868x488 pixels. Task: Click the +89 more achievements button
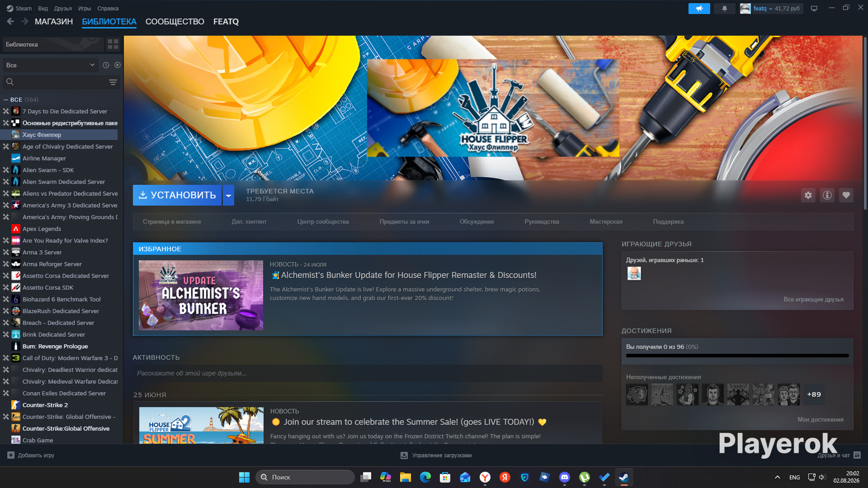pos(814,394)
